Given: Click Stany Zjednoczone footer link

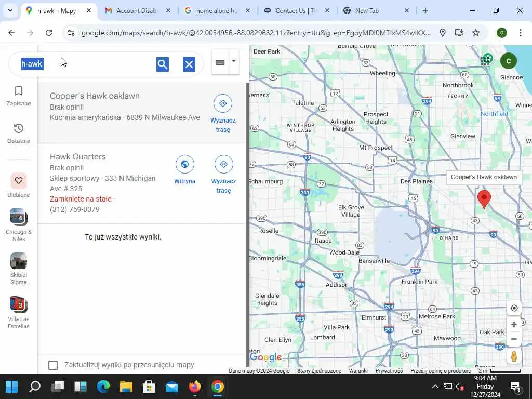Looking at the screenshot, I should (x=319, y=371).
